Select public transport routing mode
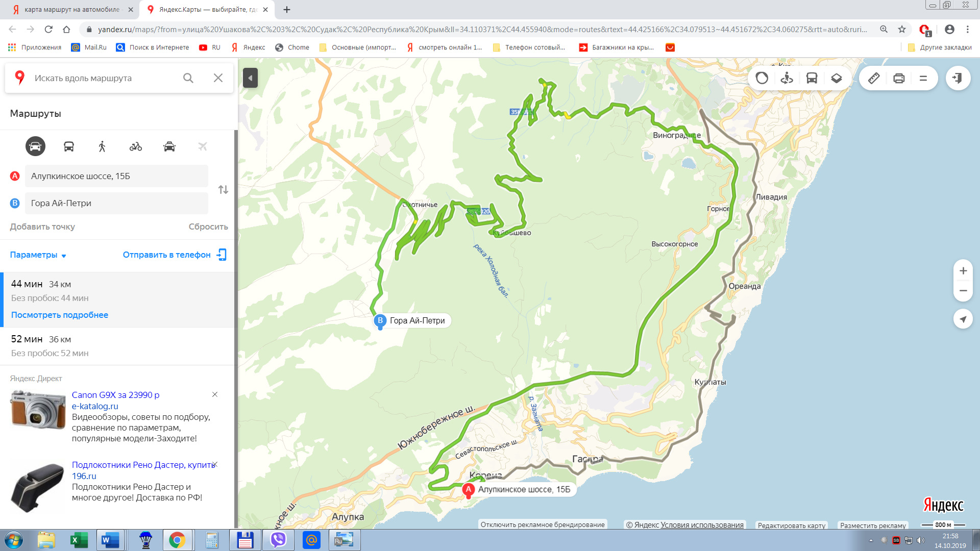The image size is (980, 551). 69,146
